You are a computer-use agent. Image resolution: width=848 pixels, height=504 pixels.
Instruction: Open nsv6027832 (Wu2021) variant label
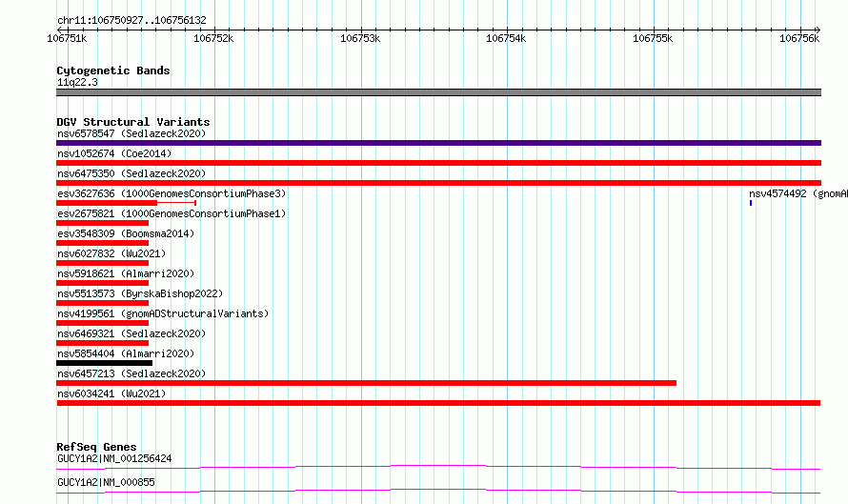click(111, 253)
